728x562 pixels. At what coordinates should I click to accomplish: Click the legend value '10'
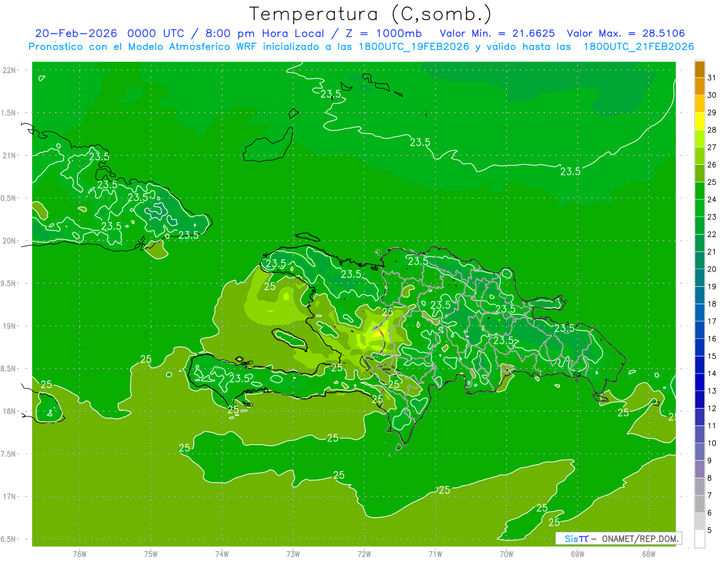click(x=712, y=443)
